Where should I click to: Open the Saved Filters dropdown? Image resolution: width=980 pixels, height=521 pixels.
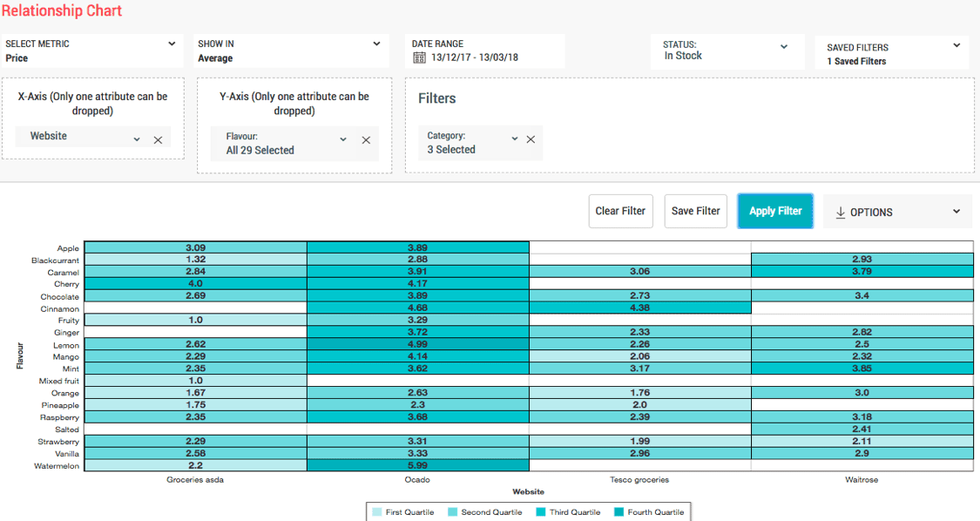click(956, 45)
